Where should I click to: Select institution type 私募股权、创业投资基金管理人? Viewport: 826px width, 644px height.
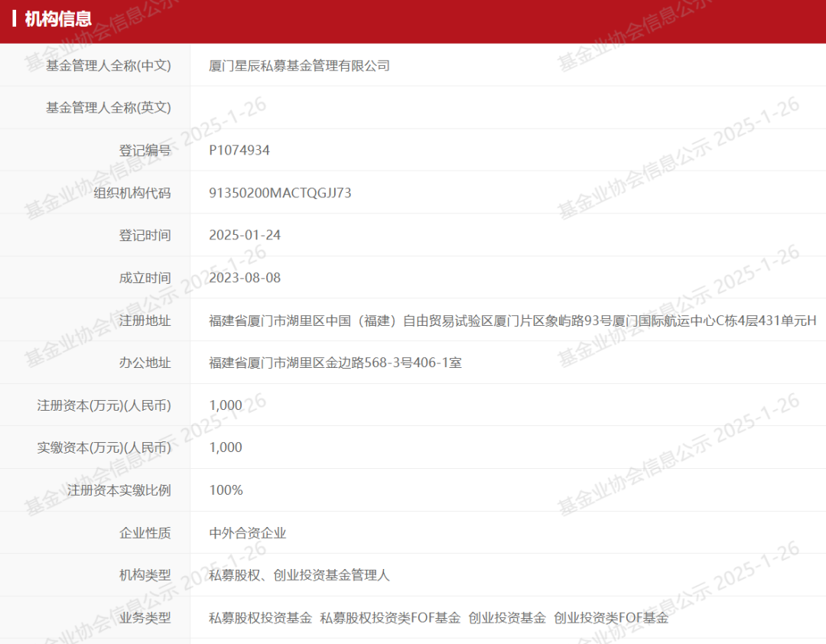pyautogui.click(x=299, y=575)
